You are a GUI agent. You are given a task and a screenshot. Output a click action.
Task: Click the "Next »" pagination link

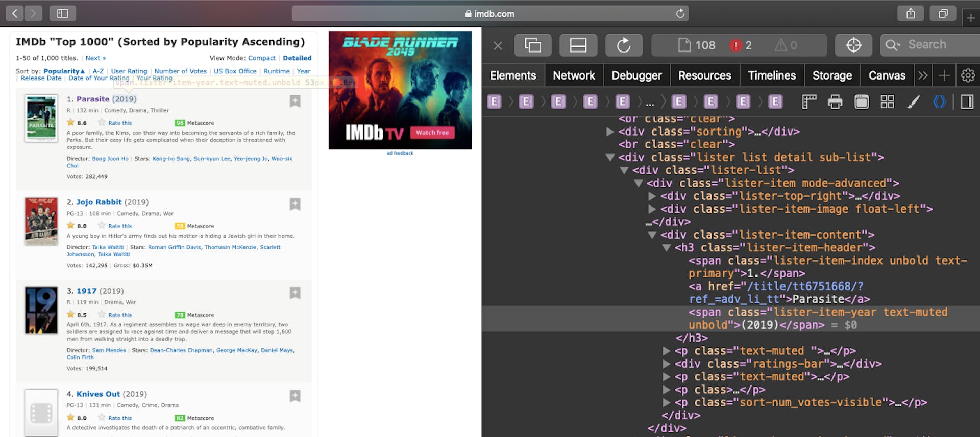(95, 58)
